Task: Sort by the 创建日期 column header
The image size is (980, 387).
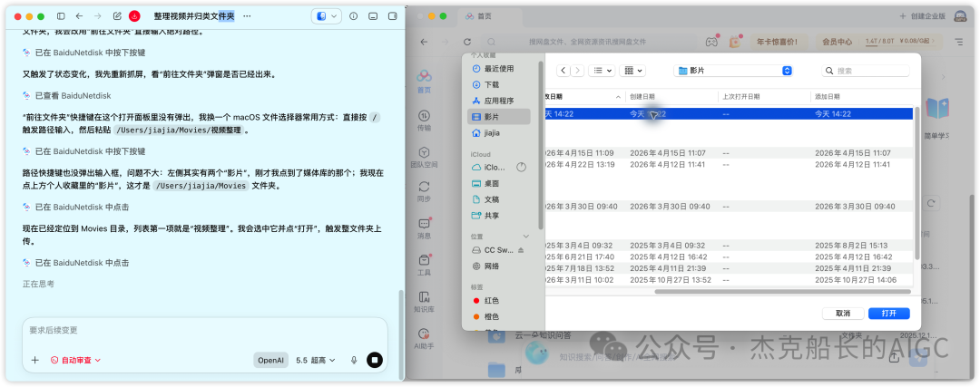Action: pyautogui.click(x=671, y=97)
